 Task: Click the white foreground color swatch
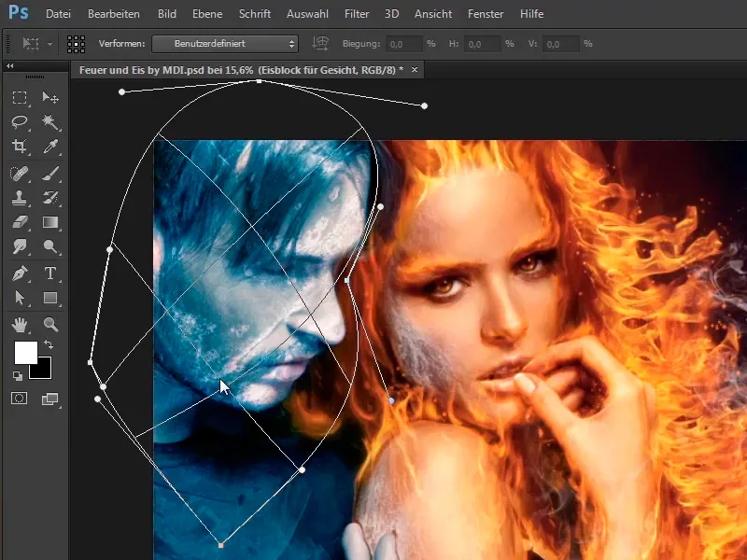coord(26,353)
